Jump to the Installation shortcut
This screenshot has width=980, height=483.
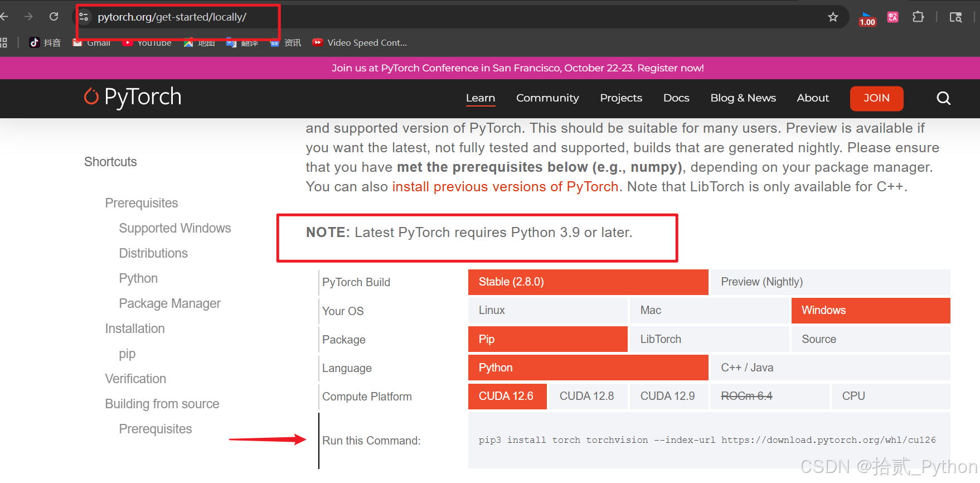tap(135, 329)
